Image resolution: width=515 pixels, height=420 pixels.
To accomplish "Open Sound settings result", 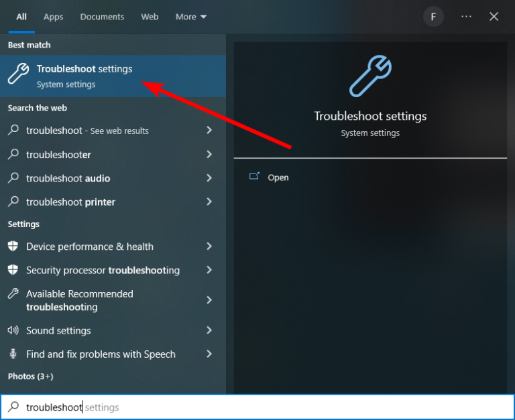I will tap(113, 330).
